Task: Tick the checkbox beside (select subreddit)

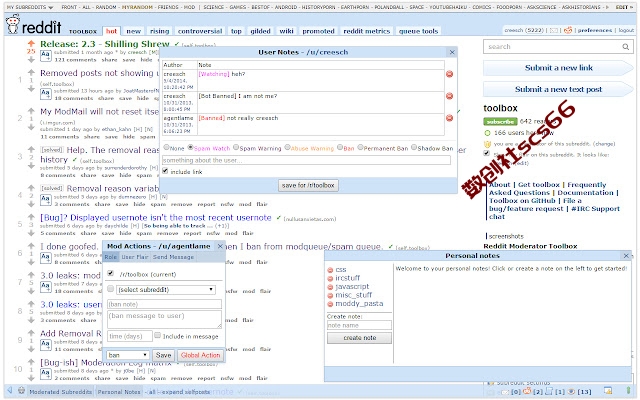Action: click(110, 289)
